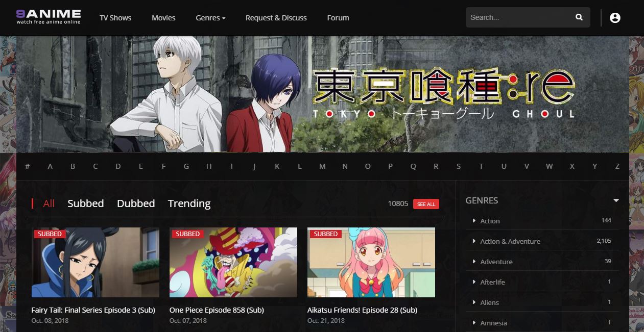
Task: Expand the Action & Adventure genre arrow
Action: [x=474, y=241]
